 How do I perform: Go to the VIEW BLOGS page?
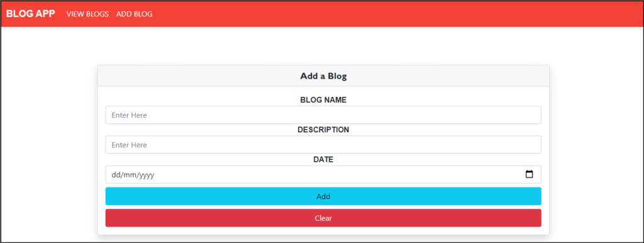click(87, 14)
